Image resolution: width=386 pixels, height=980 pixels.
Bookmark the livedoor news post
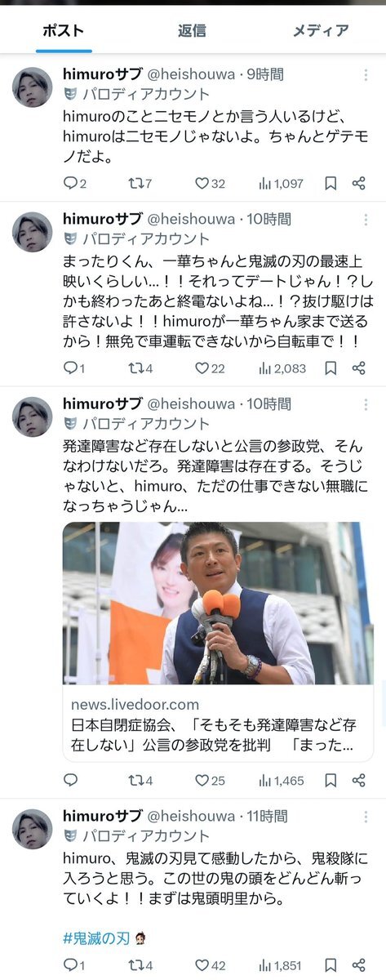click(x=331, y=781)
